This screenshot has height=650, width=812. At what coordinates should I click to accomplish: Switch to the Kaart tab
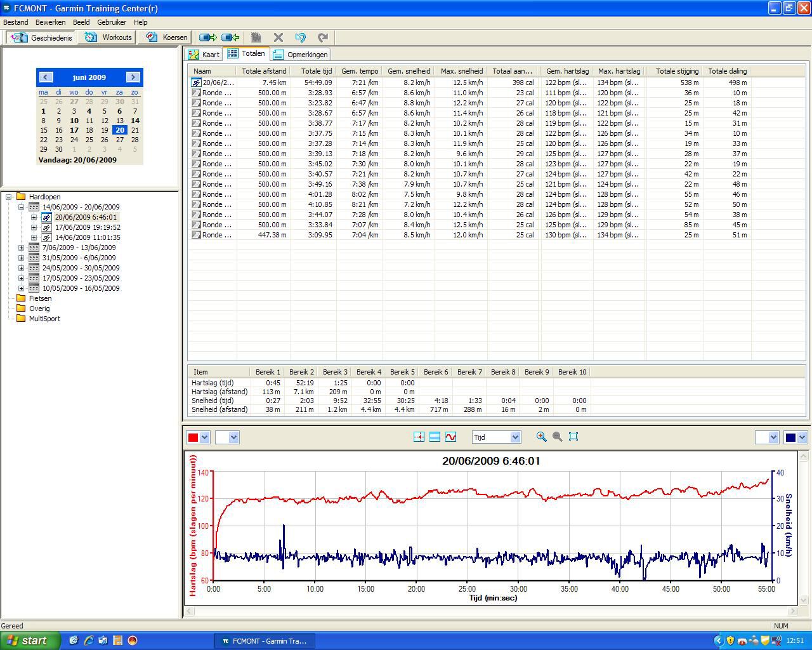(x=204, y=55)
